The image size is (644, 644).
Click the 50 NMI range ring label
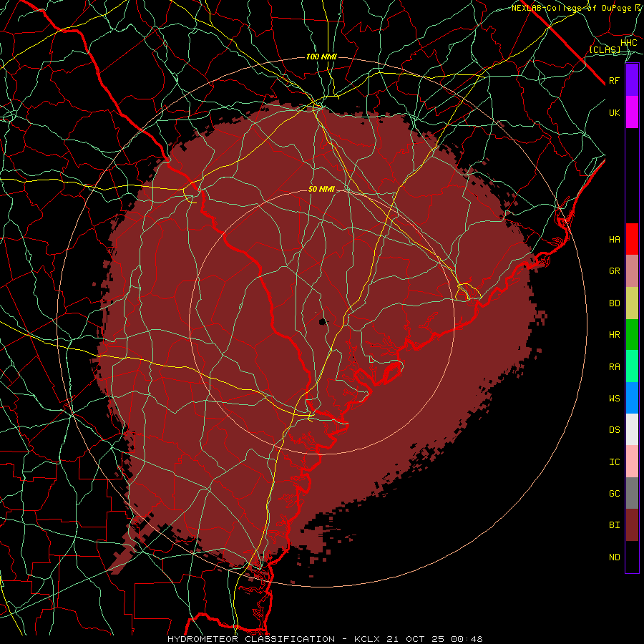(321, 189)
